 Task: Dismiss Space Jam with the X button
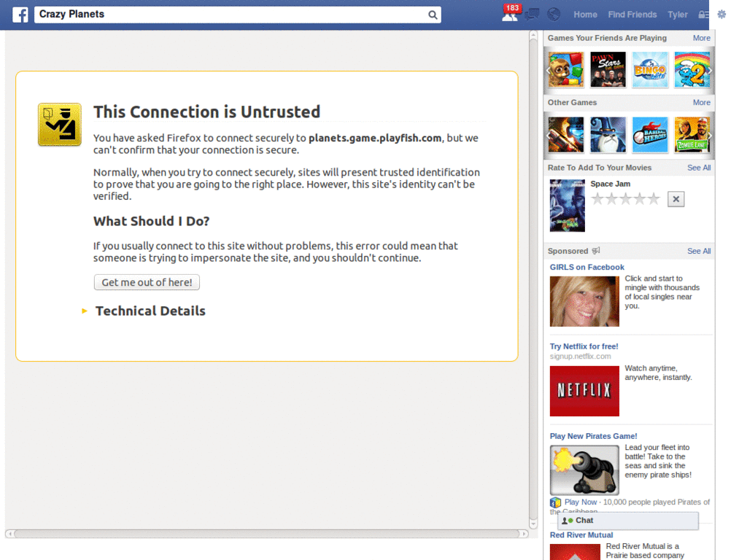pyautogui.click(x=676, y=199)
